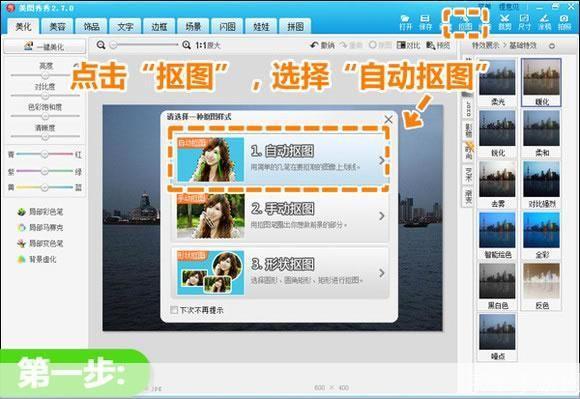Click the zoom-in magnifier icon
580x399 pixels.
coord(186,45)
